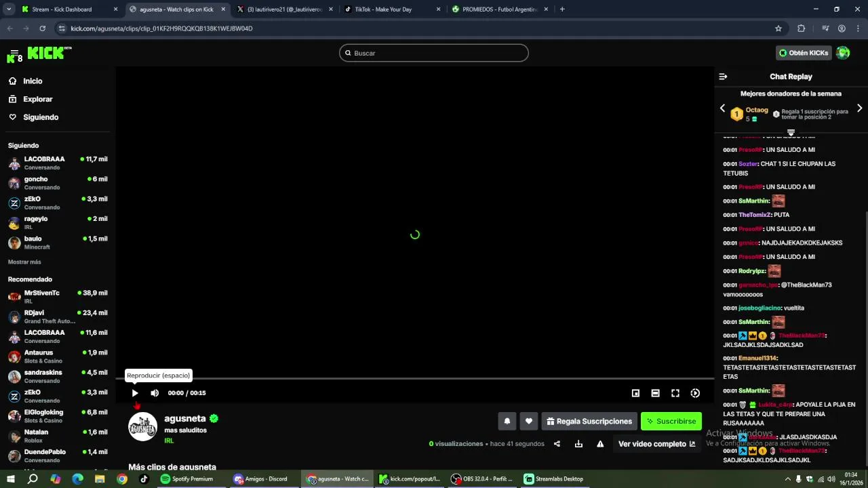The width and height of the screenshot is (868, 488).
Task: Open recommended channel DuendePablo
Action: (x=58, y=455)
